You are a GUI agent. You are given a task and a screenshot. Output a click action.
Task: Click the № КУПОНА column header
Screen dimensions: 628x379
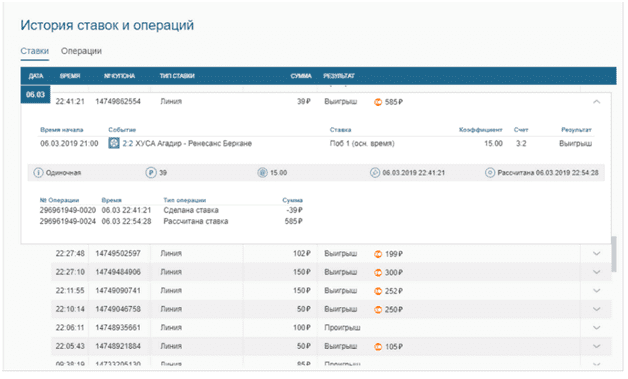pyautogui.click(x=119, y=76)
